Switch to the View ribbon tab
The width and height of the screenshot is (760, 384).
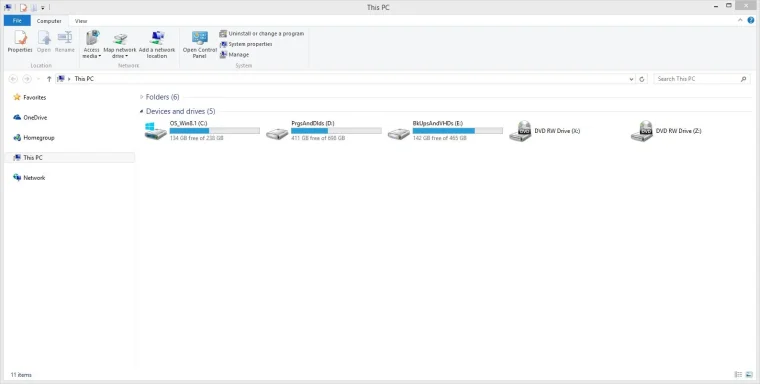tap(81, 21)
